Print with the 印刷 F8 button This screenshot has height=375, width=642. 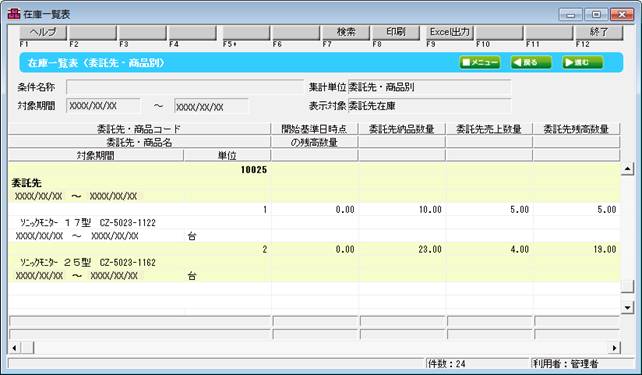click(x=396, y=32)
